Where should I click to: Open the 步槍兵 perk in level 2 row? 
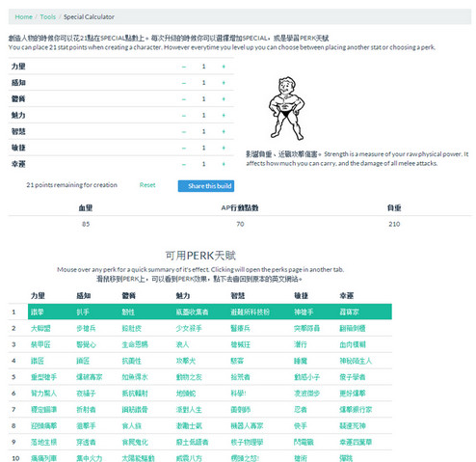click(86, 328)
